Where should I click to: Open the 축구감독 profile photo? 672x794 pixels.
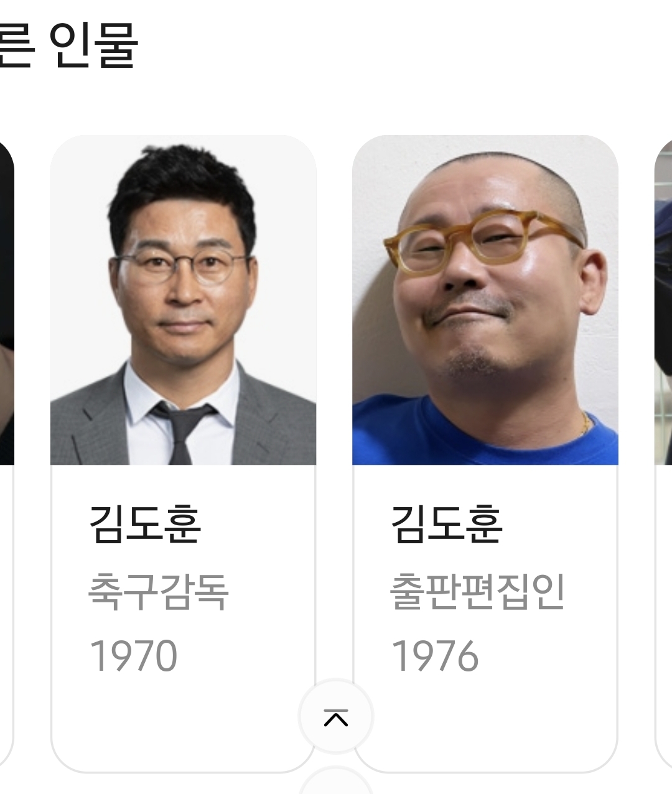[183, 300]
